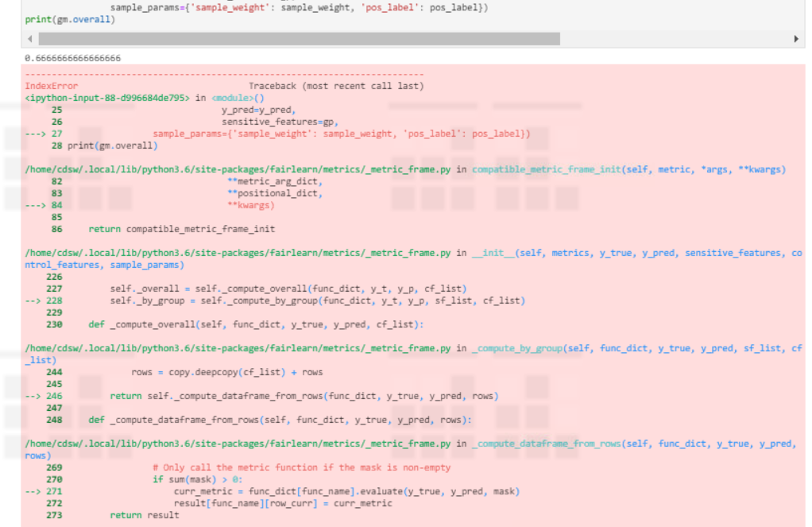Image resolution: width=812 pixels, height=527 pixels.
Task: Click traceback line 28 print(gm.overall)
Action: click(x=112, y=145)
